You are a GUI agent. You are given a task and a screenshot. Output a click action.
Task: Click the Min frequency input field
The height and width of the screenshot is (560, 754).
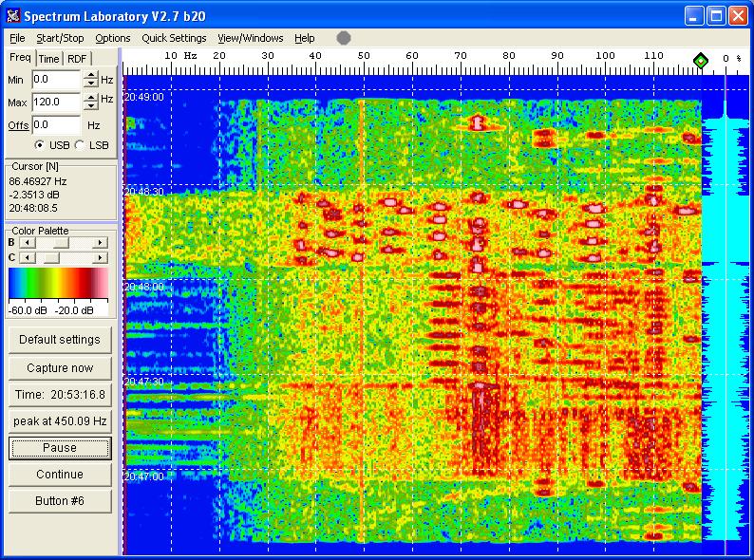point(56,80)
